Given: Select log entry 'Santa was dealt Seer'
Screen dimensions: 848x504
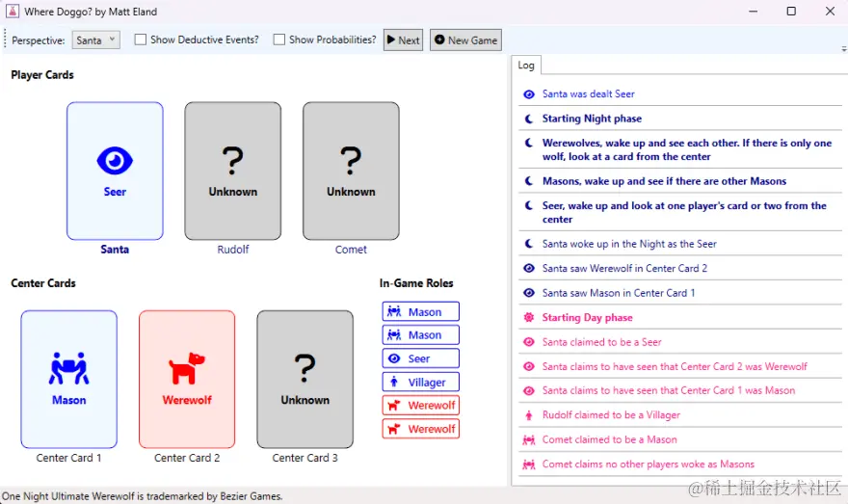Looking at the screenshot, I should click(x=680, y=94).
